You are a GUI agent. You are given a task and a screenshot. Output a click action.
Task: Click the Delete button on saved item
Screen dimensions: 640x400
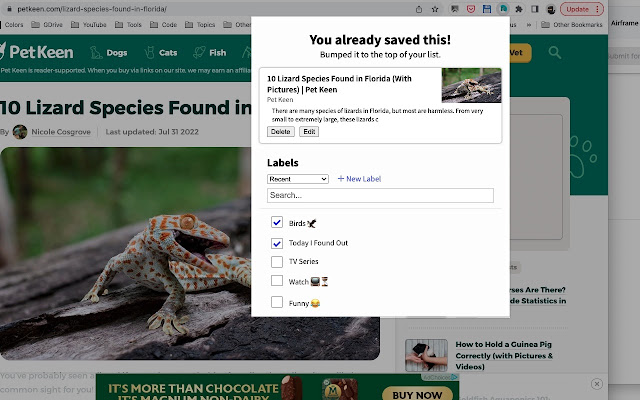pyautogui.click(x=280, y=131)
